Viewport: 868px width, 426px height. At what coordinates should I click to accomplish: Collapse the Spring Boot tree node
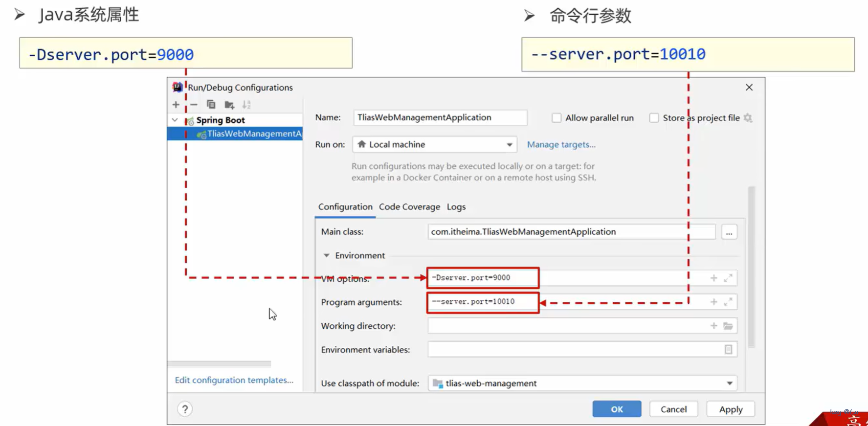click(175, 120)
